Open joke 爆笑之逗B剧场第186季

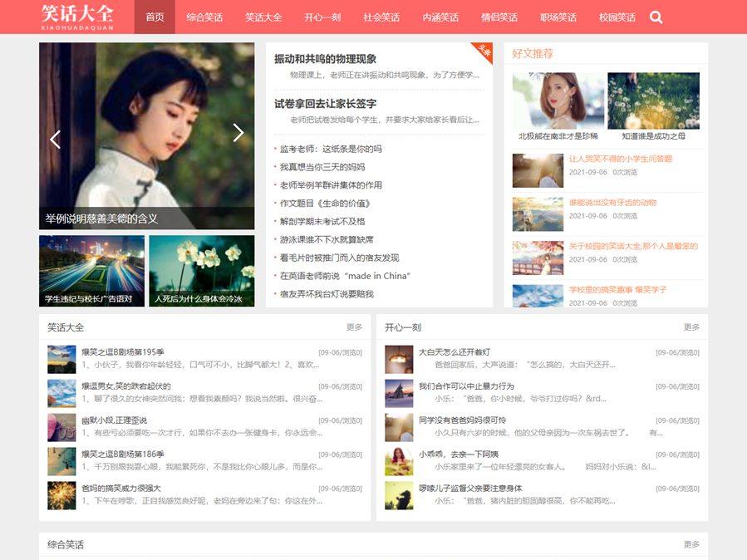click(x=123, y=454)
